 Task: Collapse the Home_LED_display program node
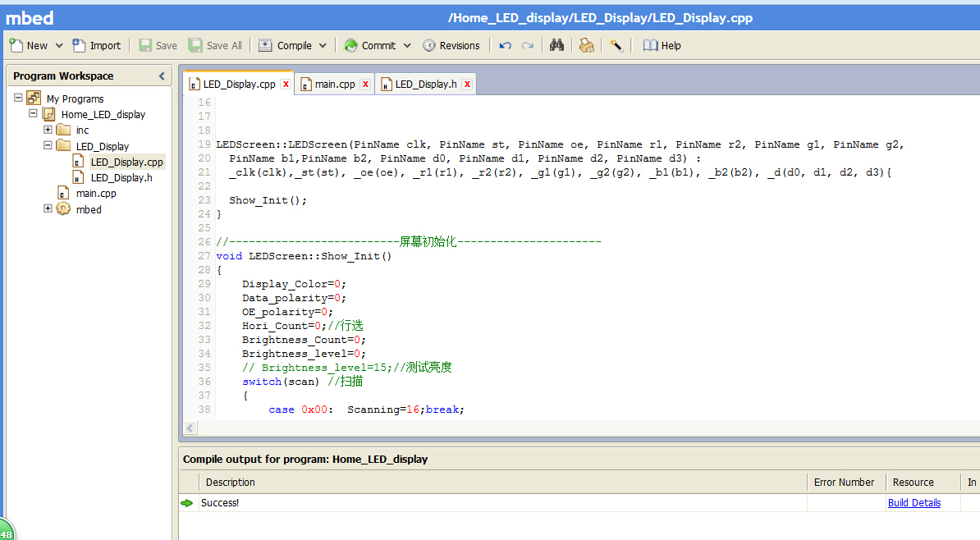pos(33,114)
